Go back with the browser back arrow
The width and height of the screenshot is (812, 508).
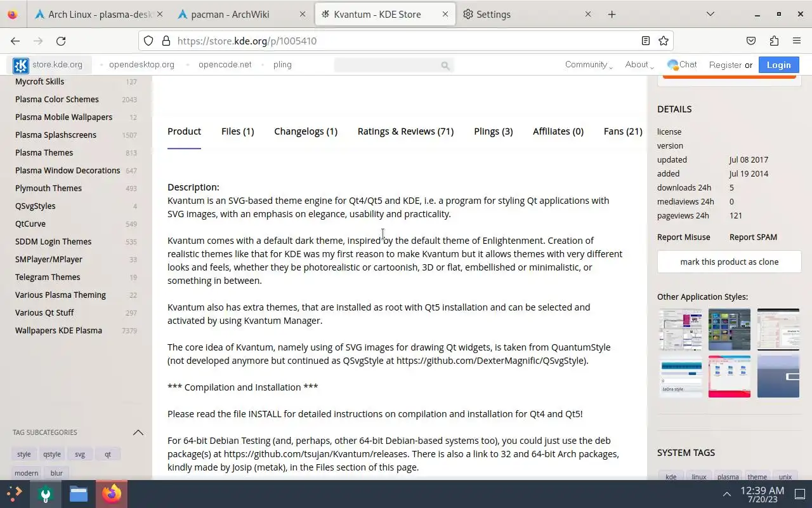[x=15, y=41]
